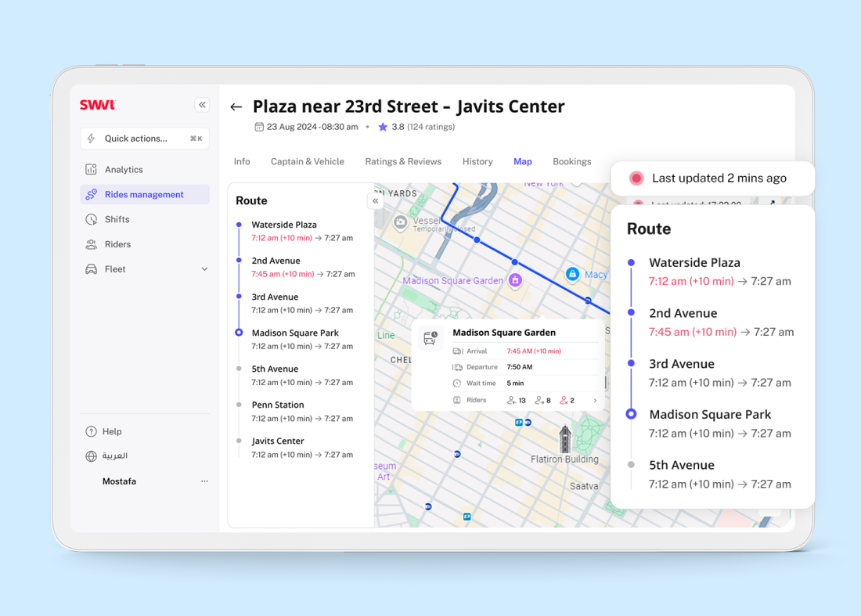The height and width of the screenshot is (616, 861).
Task: Click Arrival time 7:45 AM in popup
Action: pos(534,351)
